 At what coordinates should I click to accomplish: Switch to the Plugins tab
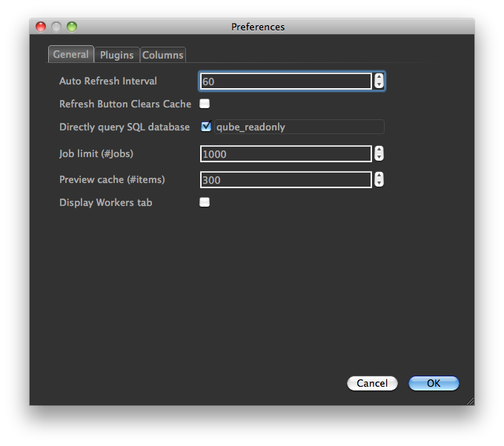coord(116,55)
